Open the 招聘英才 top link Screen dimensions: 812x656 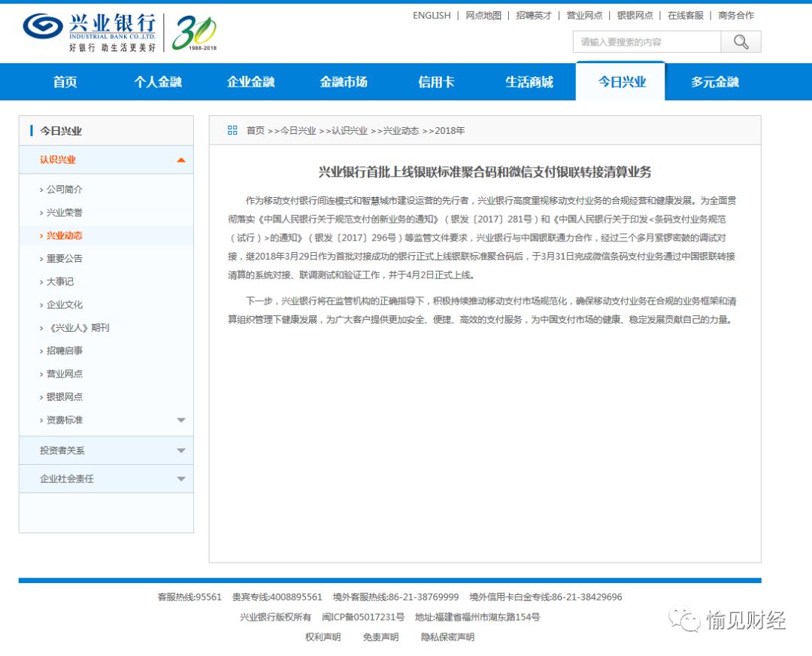pyautogui.click(x=534, y=16)
